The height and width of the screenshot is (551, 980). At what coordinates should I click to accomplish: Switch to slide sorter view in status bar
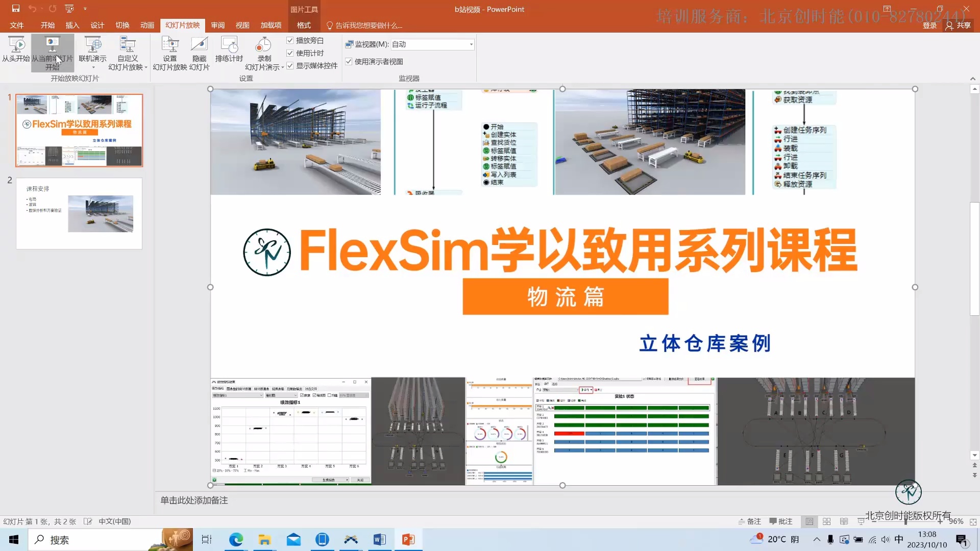point(826,521)
